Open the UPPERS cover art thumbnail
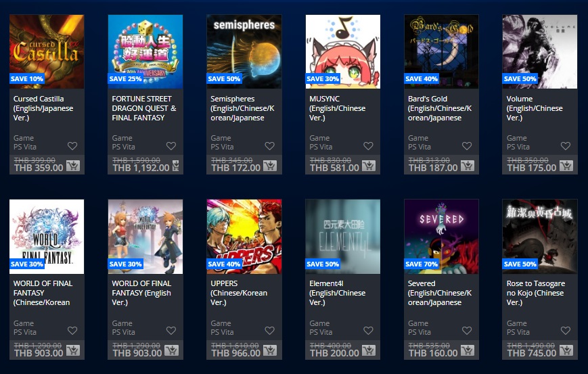Viewport: 588px width, 374px height. coord(244,237)
